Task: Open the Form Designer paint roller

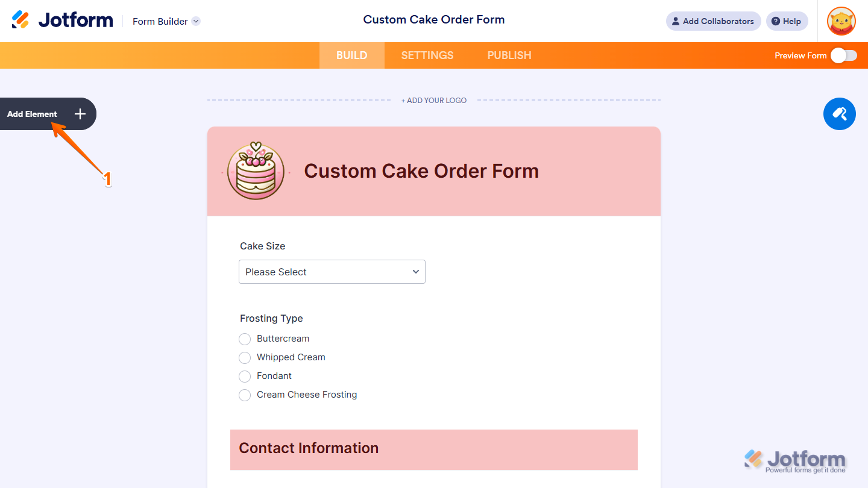Action: (x=839, y=114)
